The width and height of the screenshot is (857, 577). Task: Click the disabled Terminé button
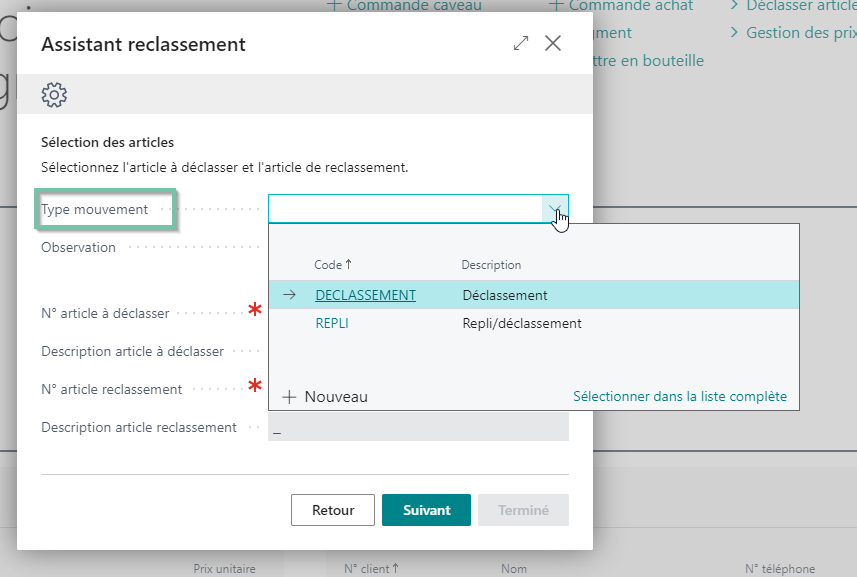(x=523, y=510)
